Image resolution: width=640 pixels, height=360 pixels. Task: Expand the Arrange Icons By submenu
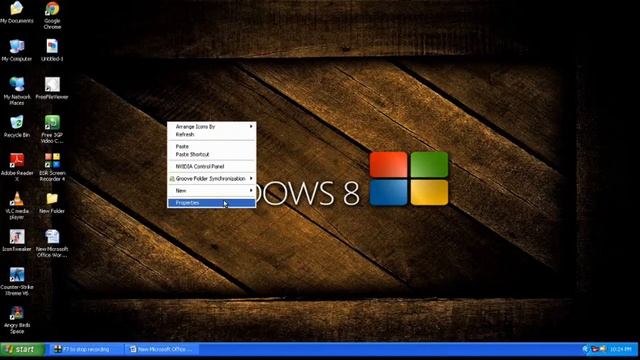(211, 127)
